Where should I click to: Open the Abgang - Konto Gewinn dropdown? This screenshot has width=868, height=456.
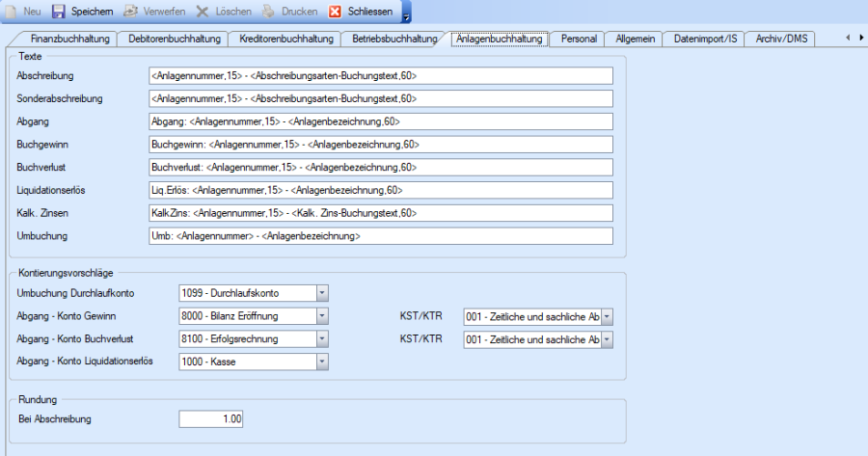[x=322, y=316]
